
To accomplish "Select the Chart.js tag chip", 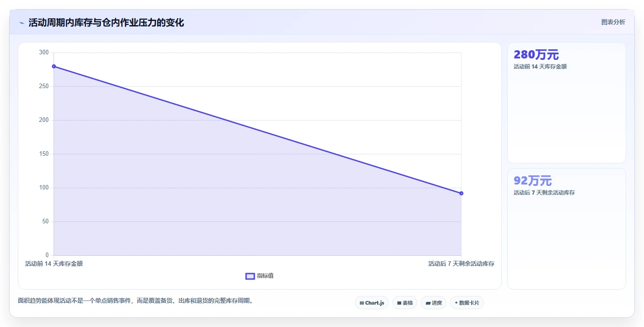I will click(x=372, y=303).
